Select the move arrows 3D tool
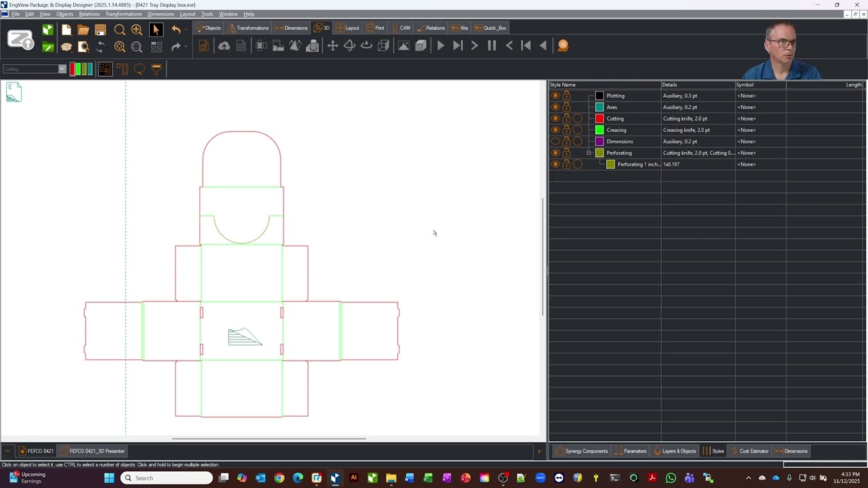The width and height of the screenshot is (868, 488). (x=332, y=46)
